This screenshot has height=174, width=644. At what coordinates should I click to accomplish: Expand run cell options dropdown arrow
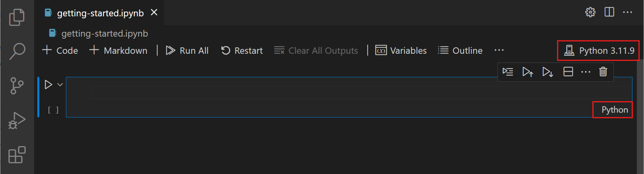(60, 84)
